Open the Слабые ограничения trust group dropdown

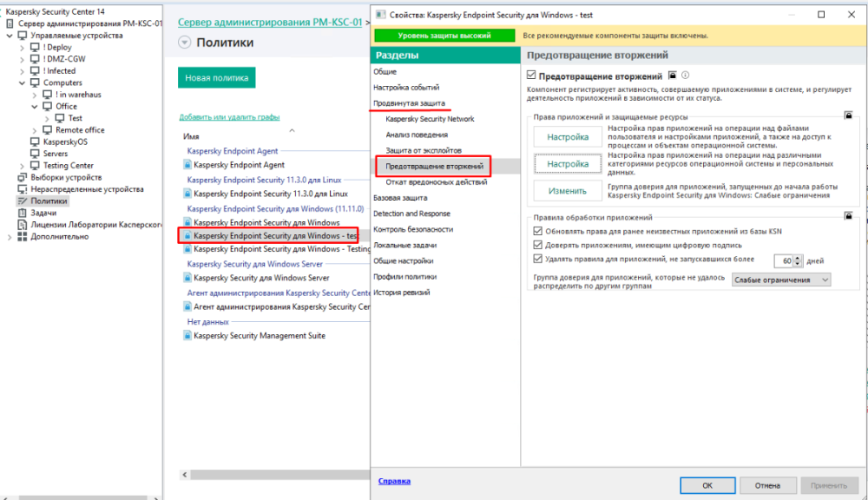(780, 280)
